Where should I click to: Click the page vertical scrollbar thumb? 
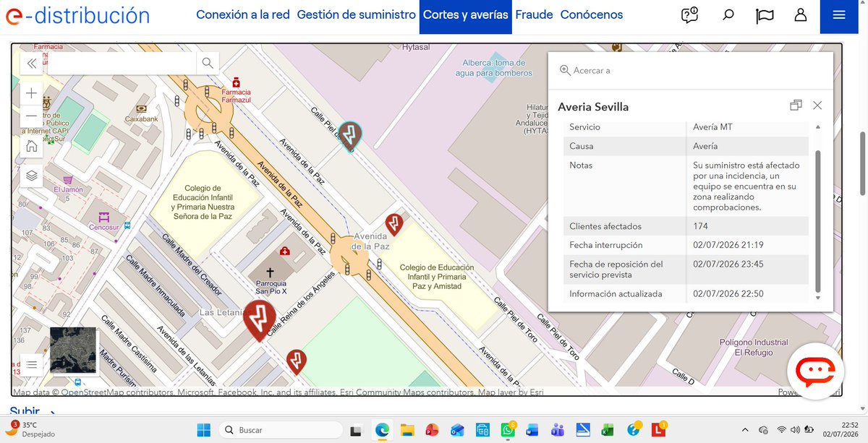coord(862,163)
